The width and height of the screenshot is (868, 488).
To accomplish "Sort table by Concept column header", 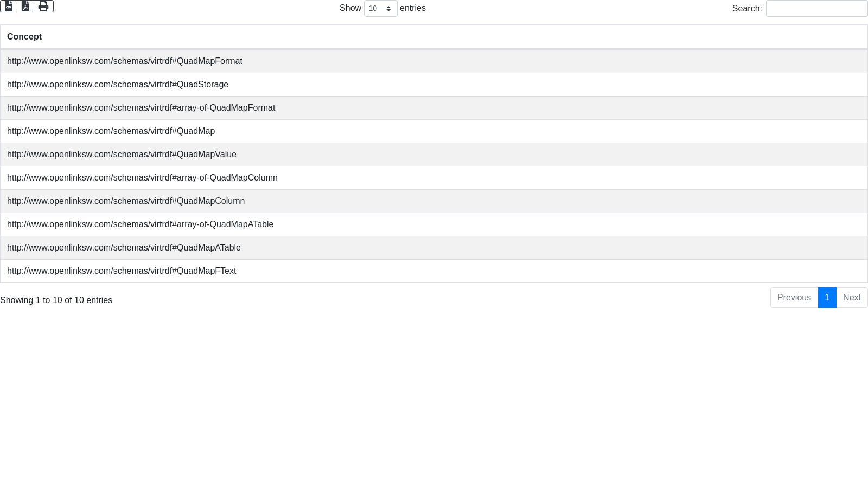I will click(24, 37).
